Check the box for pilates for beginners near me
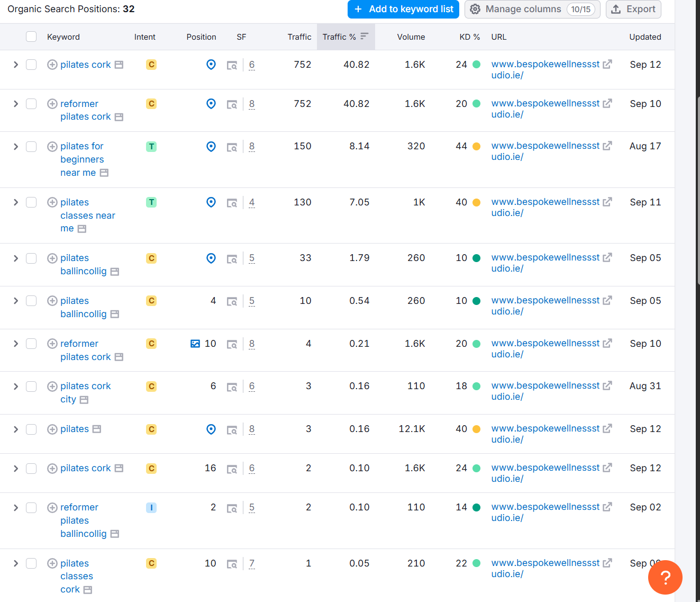This screenshot has width=700, height=602. [x=31, y=147]
